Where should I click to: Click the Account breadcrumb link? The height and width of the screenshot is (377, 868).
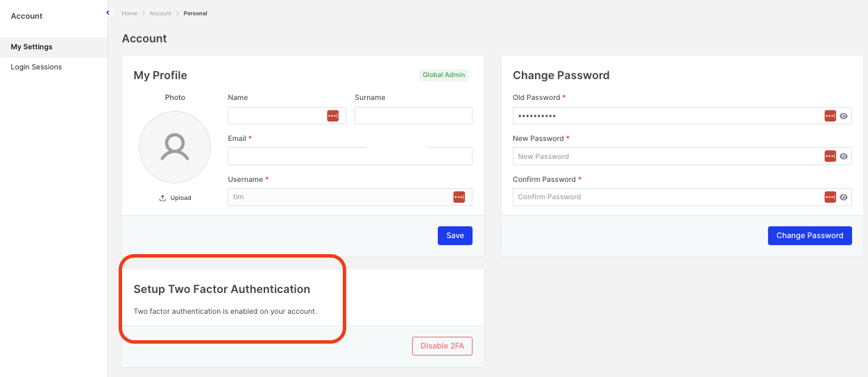(x=160, y=13)
